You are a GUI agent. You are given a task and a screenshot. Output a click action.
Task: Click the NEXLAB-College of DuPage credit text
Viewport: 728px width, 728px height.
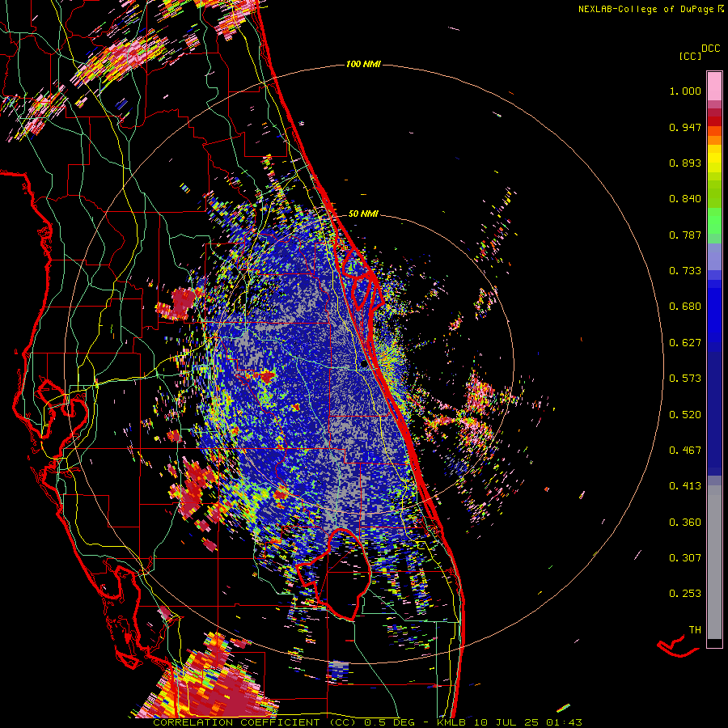(650, 9)
